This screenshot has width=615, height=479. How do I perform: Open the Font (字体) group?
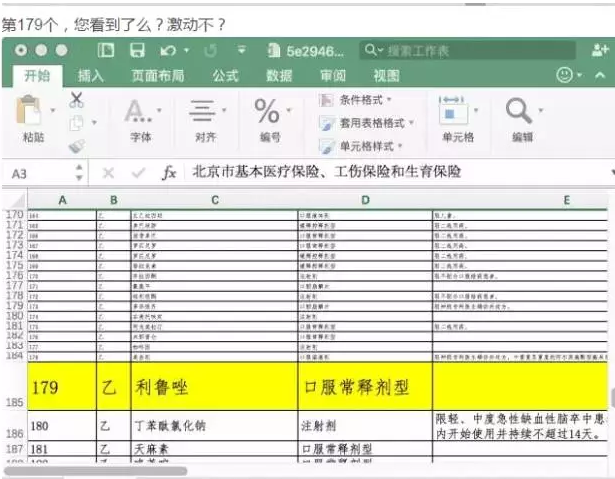141,118
